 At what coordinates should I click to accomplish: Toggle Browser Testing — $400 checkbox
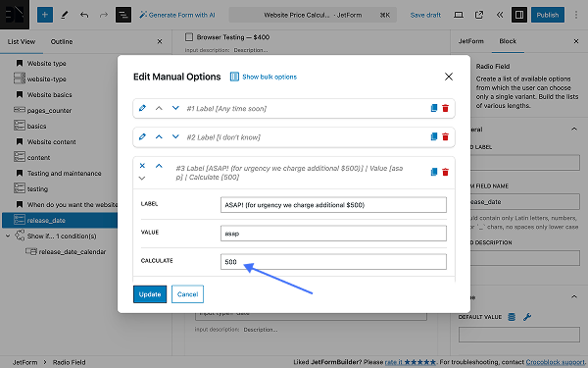[x=189, y=37]
